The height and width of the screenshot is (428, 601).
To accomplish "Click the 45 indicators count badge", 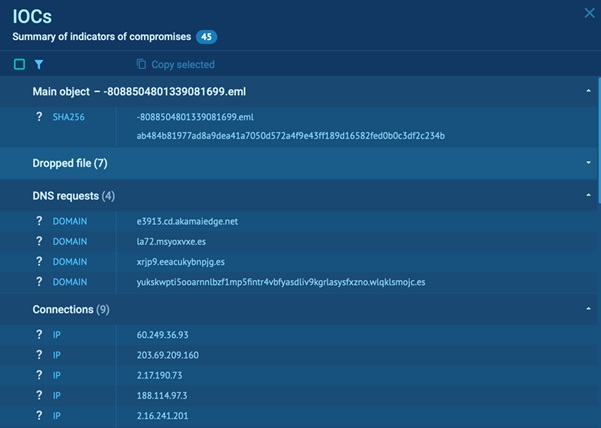I will pyautogui.click(x=207, y=37).
